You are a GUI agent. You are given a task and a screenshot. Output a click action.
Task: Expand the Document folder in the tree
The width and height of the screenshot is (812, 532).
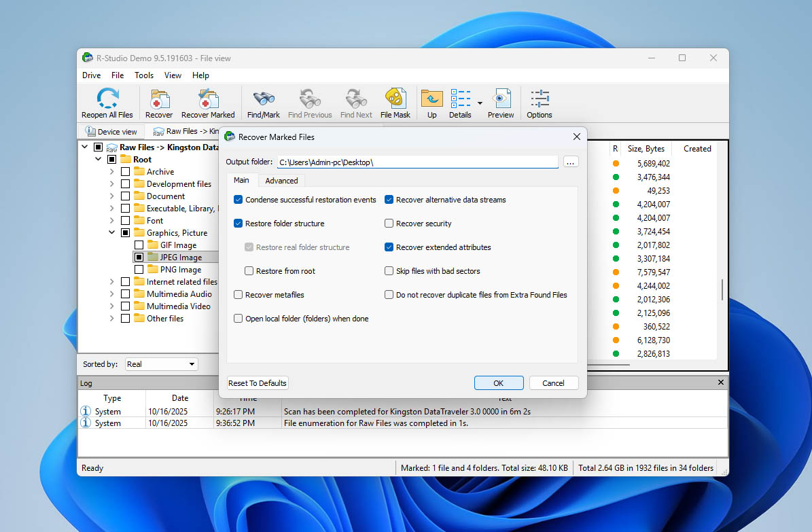[x=111, y=196]
